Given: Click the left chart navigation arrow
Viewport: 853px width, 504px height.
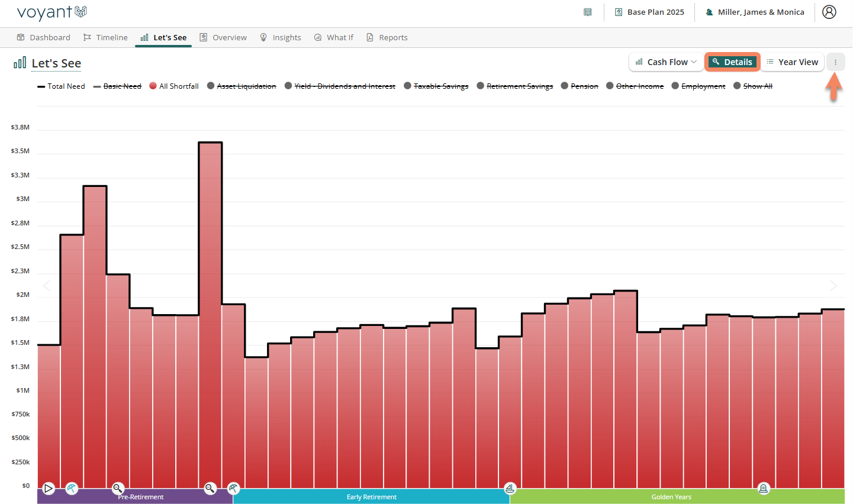Looking at the screenshot, I should point(47,286).
